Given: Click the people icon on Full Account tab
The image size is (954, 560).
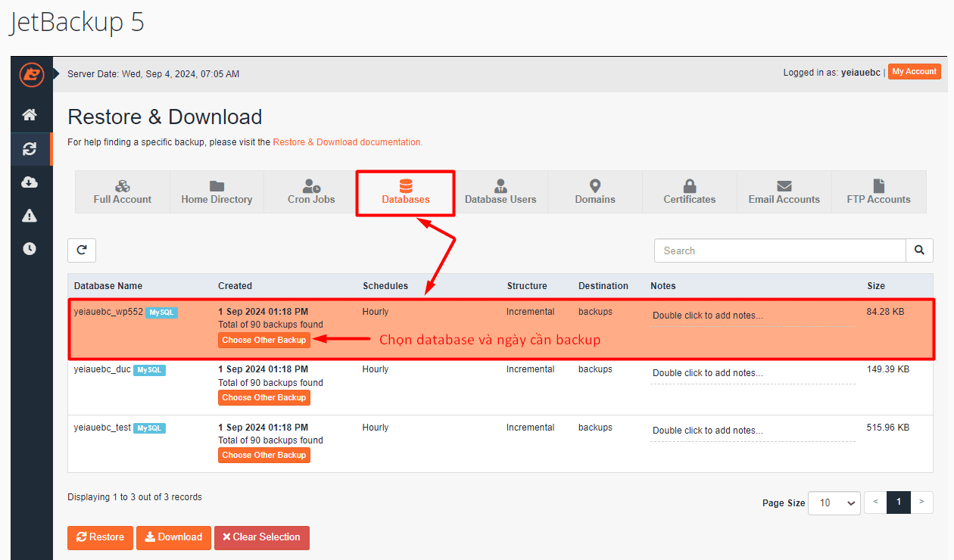Looking at the screenshot, I should click(x=122, y=186).
